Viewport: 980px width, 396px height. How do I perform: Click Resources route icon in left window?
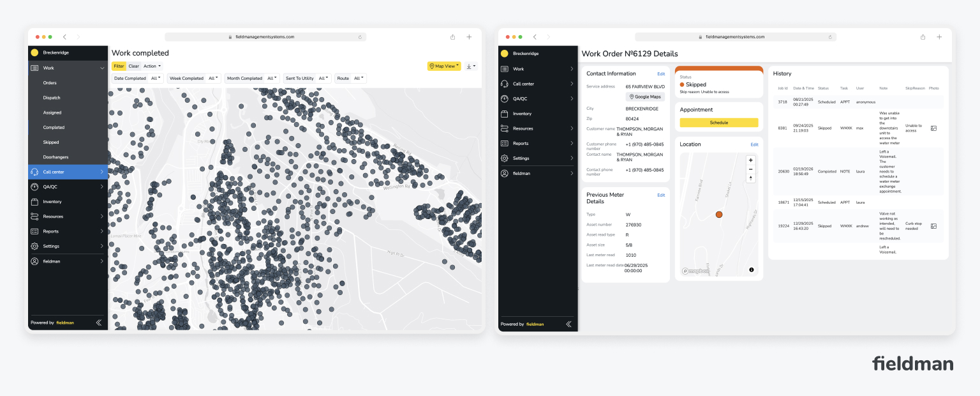(x=34, y=217)
